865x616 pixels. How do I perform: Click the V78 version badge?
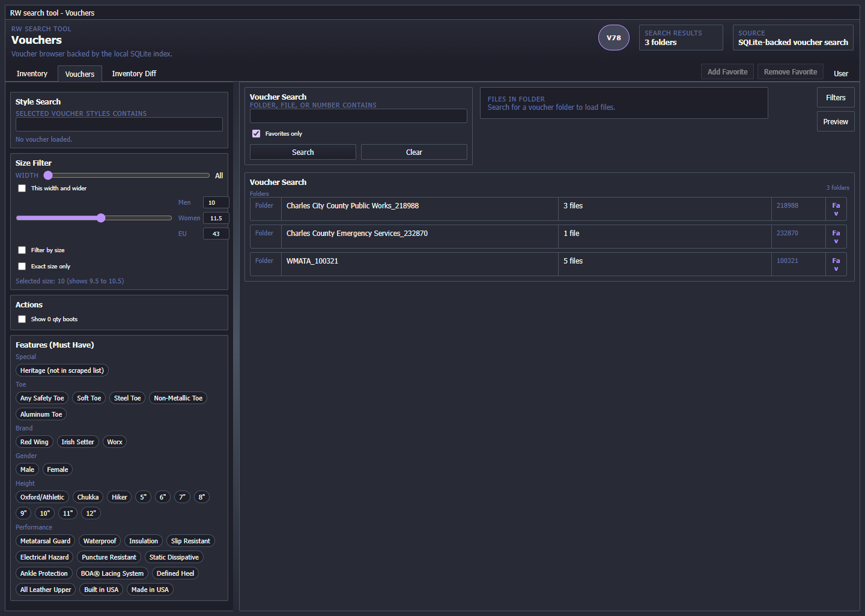tap(613, 38)
